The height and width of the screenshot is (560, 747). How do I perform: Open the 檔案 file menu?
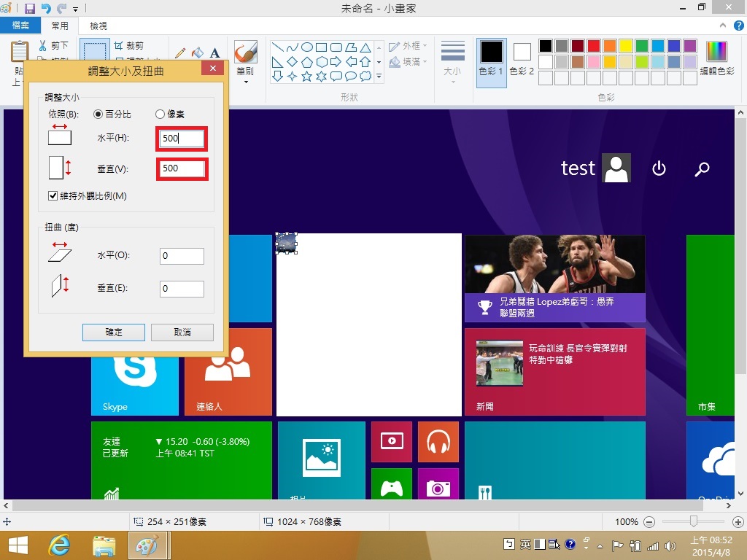click(20, 26)
